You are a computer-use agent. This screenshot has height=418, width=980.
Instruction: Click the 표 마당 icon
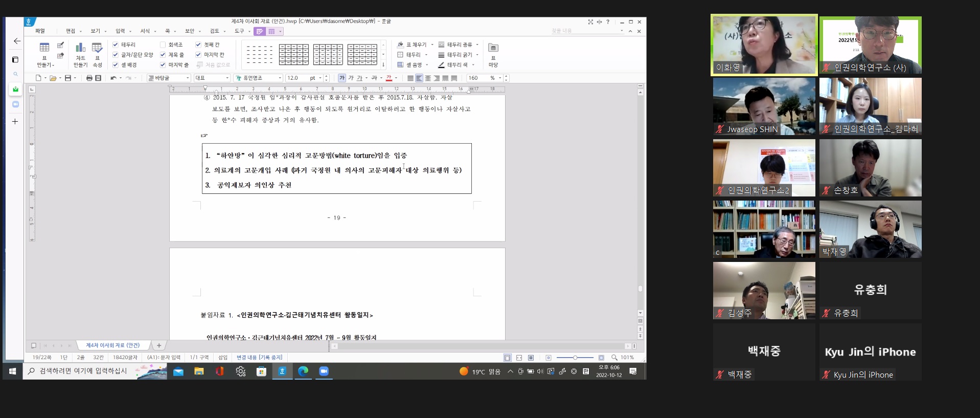click(x=493, y=48)
